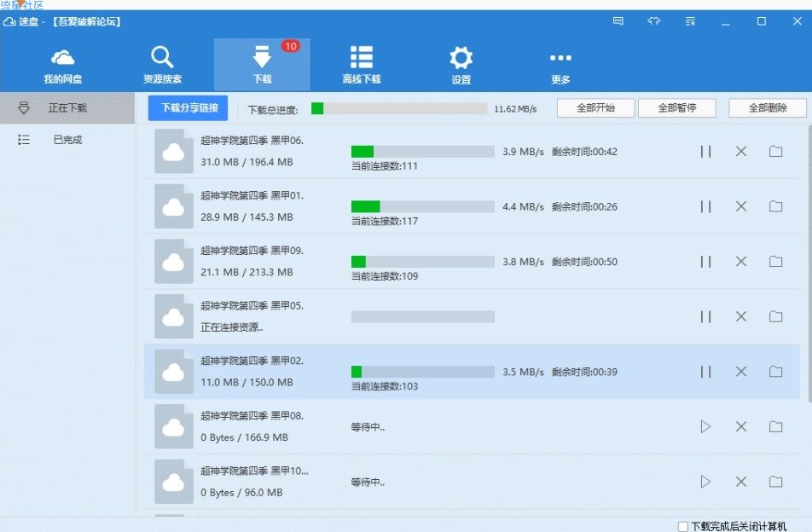This screenshot has width=812, height=532.
Task: Click the 黑甲10 file cloud thumbnail
Action: 173,482
